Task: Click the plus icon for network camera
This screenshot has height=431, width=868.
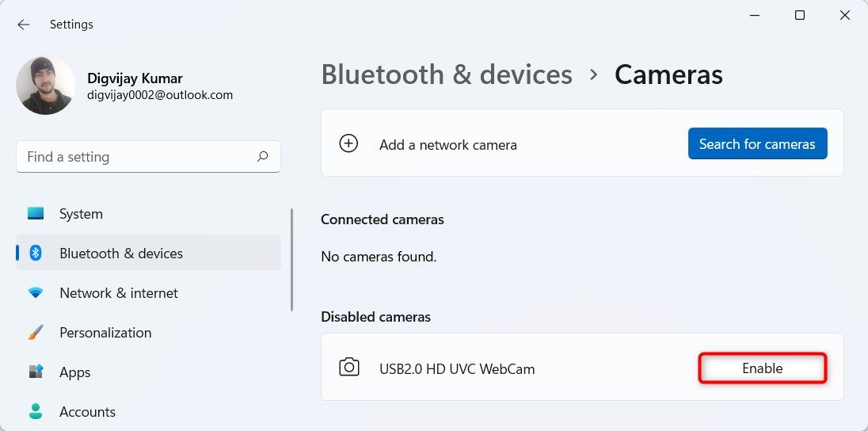Action: (x=348, y=144)
